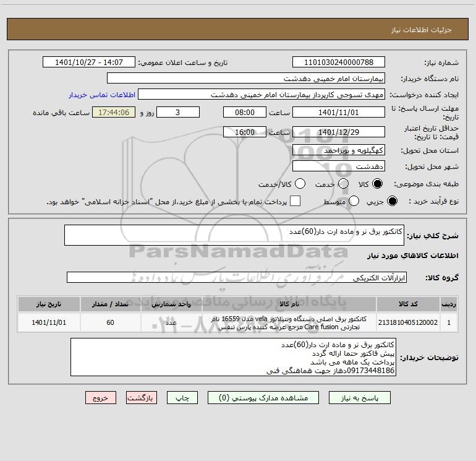Viewport: 476px width, 461px height.
Task: Click the نام دستگاه خریدار label
Action: coord(430,79)
